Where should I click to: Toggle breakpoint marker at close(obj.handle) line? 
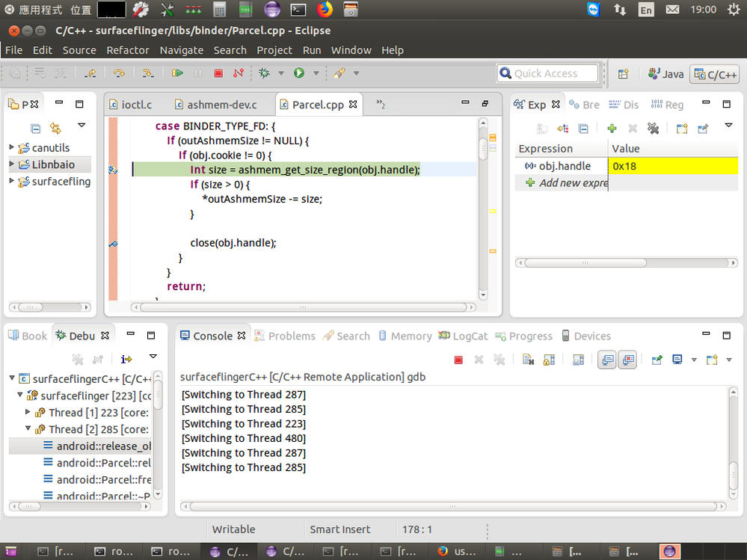tap(113, 244)
